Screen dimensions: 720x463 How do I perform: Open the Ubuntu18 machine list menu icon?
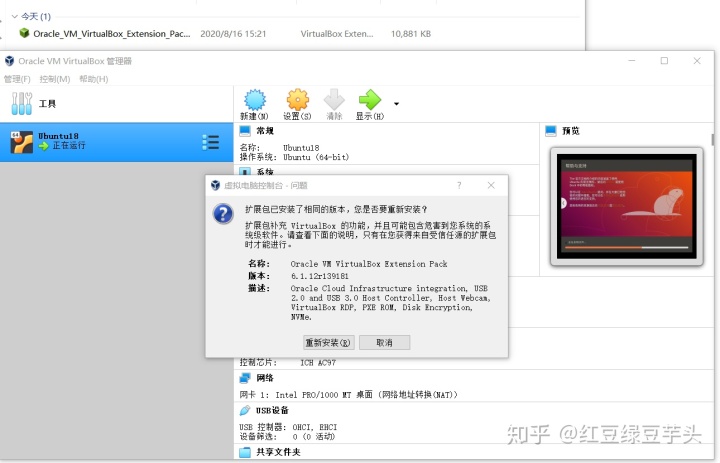(x=211, y=142)
